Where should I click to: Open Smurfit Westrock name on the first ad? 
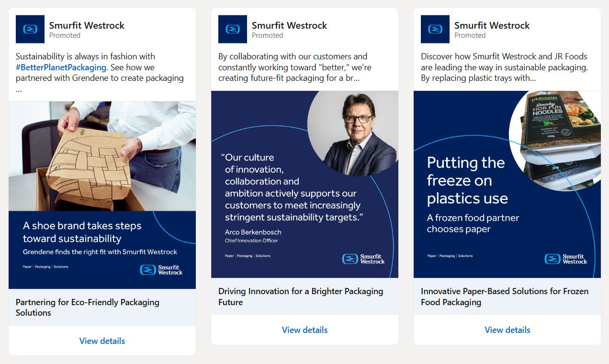(x=87, y=25)
